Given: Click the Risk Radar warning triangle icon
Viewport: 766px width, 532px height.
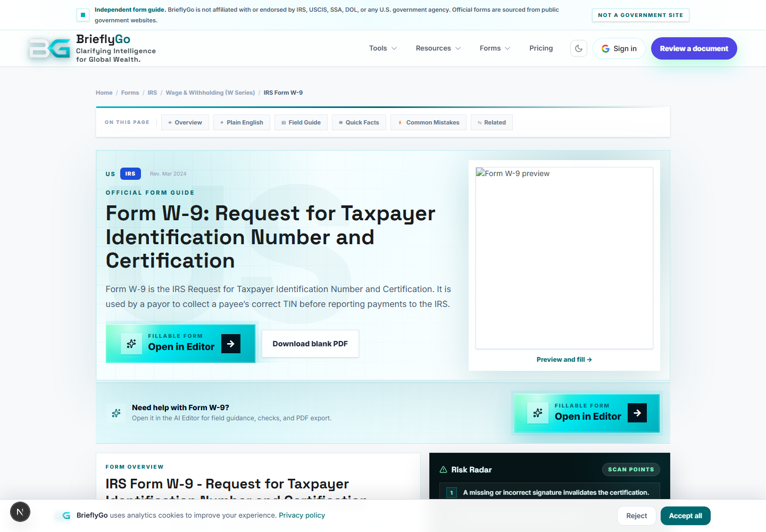Looking at the screenshot, I should [443, 470].
